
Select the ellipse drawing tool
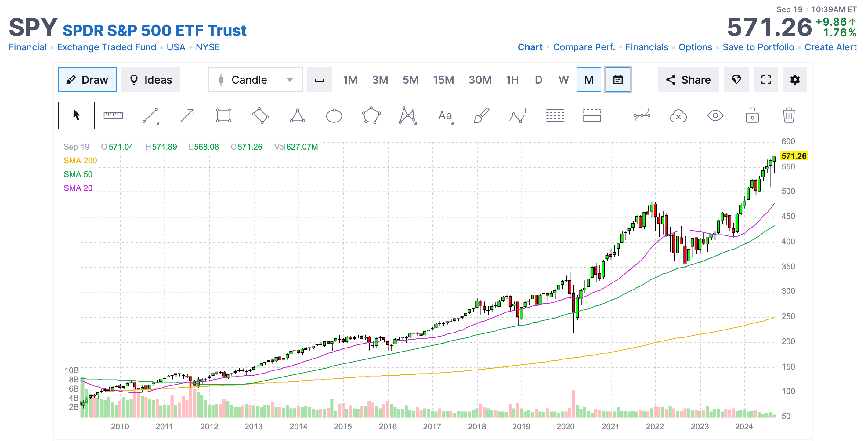334,116
